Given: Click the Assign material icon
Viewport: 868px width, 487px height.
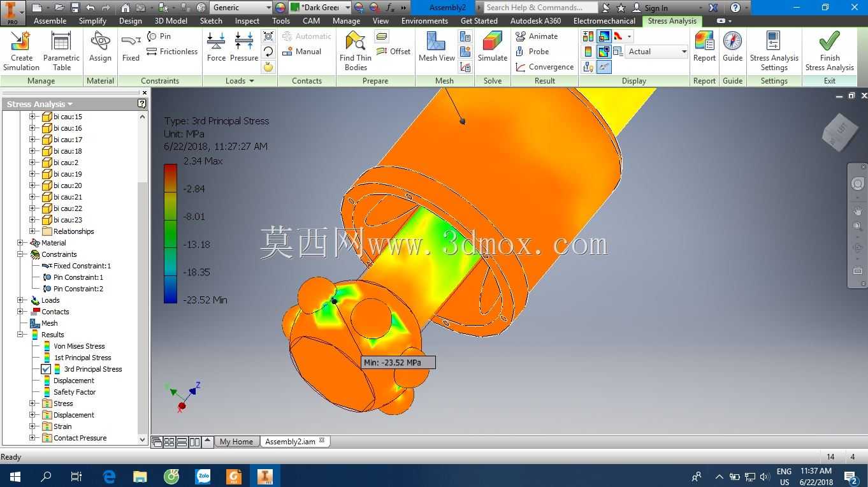Looking at the screenshot, I should pos(100,47).
